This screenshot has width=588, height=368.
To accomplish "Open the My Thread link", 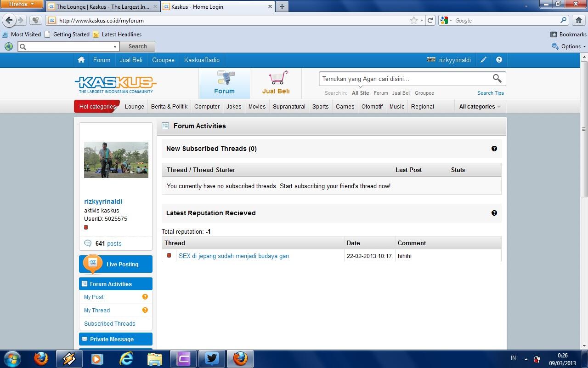I will tap(97, 310).
